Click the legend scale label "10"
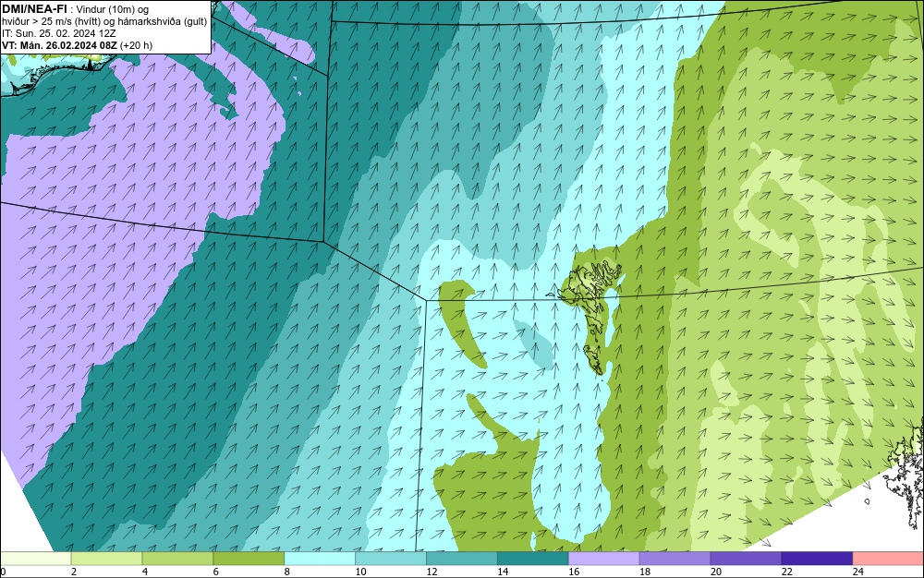The image size is (924, 578). (360, 572)
